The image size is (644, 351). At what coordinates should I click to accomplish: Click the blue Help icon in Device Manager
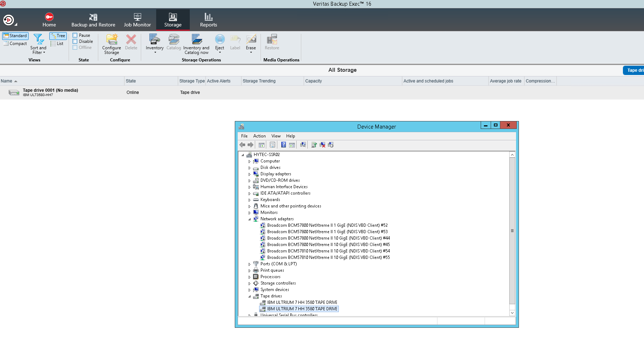coord(283,145)
